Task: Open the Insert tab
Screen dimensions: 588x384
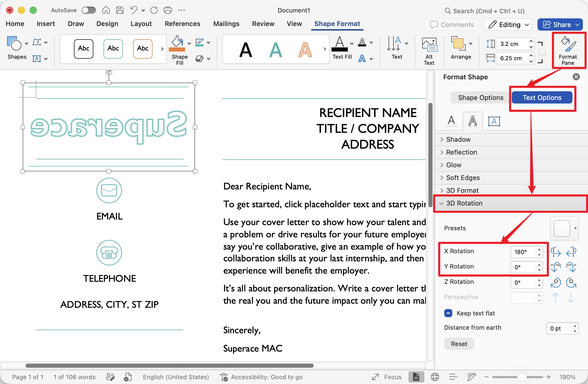Action: (46, 24)
